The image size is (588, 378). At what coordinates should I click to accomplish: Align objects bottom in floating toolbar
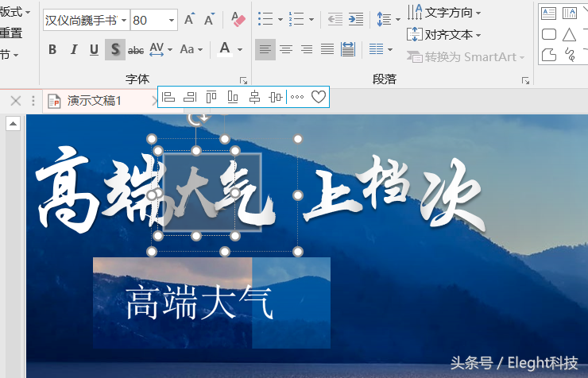(x=233, y=98)
